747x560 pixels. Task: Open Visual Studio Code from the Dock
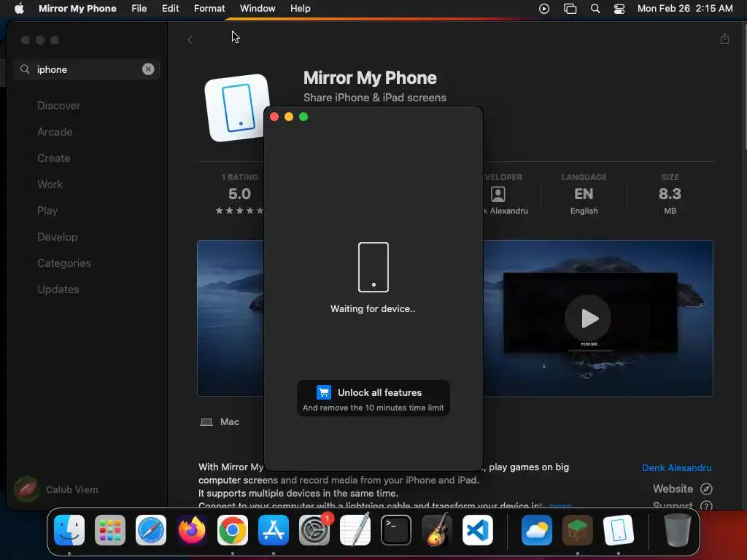coord(478,530)
